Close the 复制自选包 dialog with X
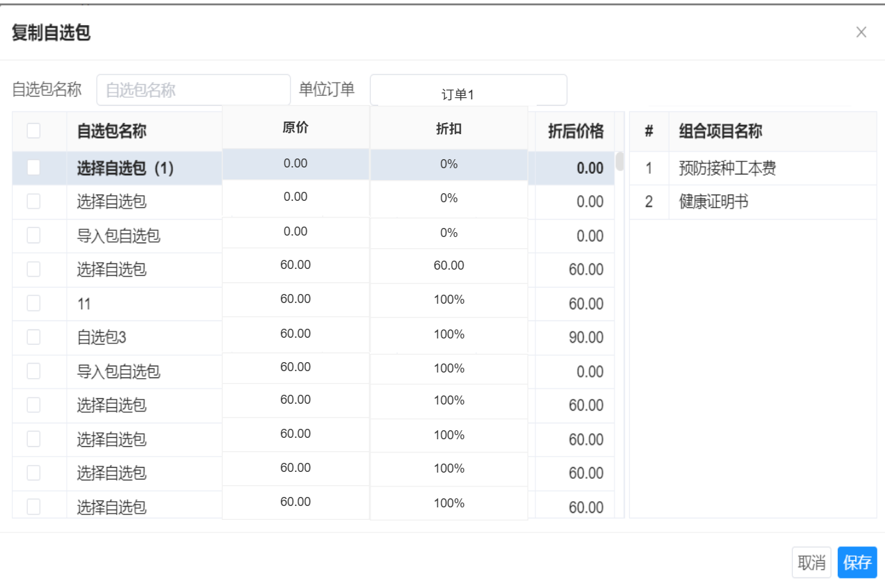Screen dimensions: 885x588 pyautogui.click(x=861, y=33)
